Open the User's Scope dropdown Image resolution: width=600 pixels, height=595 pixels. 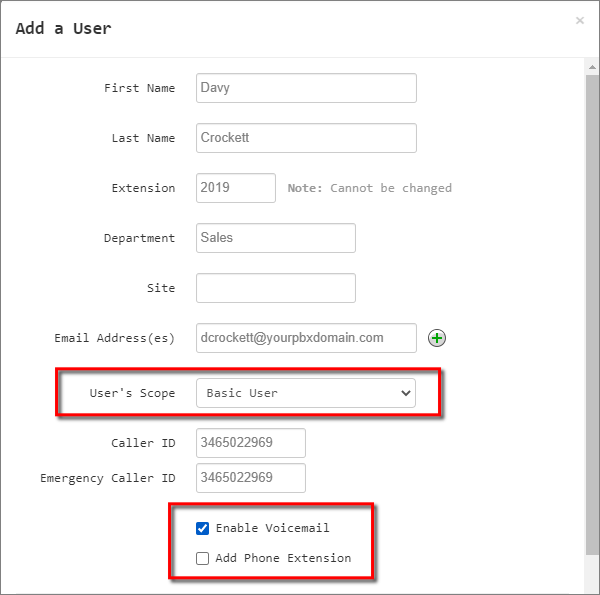[306, 393]
